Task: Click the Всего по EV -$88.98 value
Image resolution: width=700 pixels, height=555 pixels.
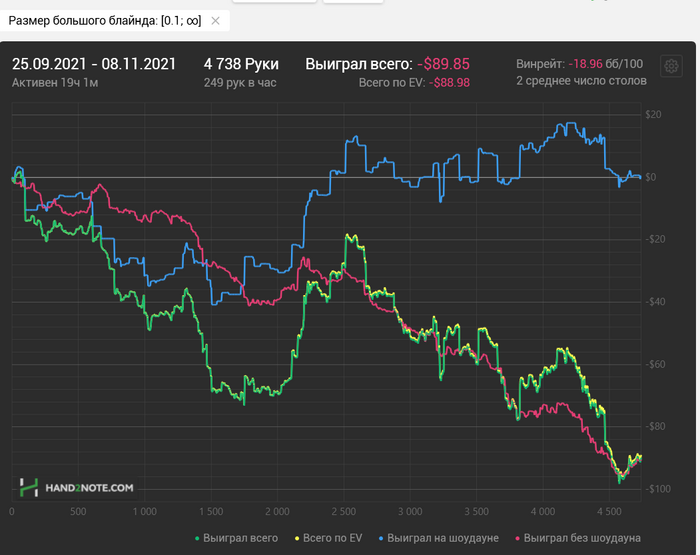Action: point(414,82)
